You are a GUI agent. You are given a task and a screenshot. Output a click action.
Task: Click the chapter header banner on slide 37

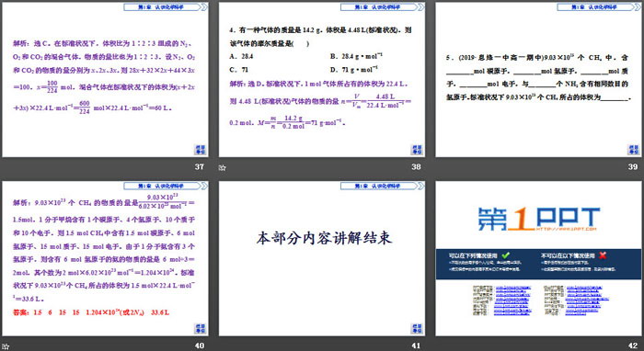(166, 7)
